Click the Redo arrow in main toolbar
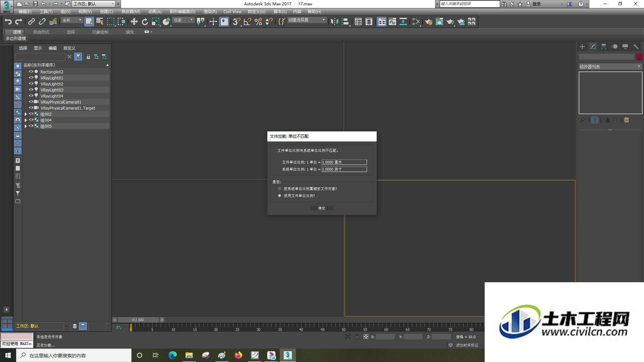 pos(19,22)
